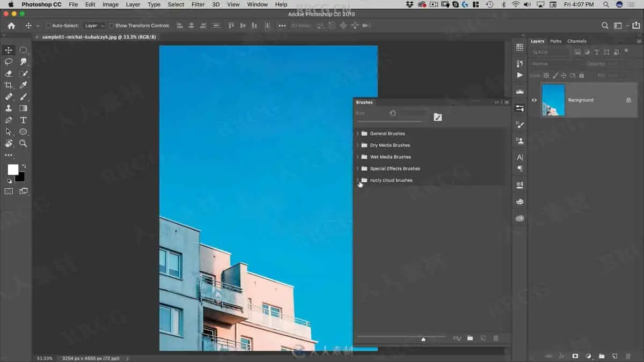Viewport: 644px width, 362px height.
Task: Open the Select menu
Action: (x=176, y=4)
